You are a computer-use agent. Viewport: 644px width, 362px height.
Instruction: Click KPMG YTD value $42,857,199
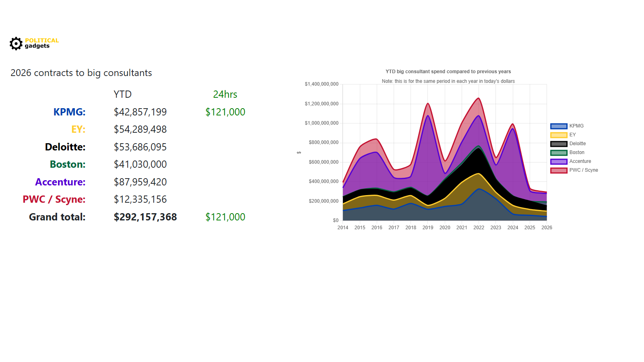tap(140, 112)
